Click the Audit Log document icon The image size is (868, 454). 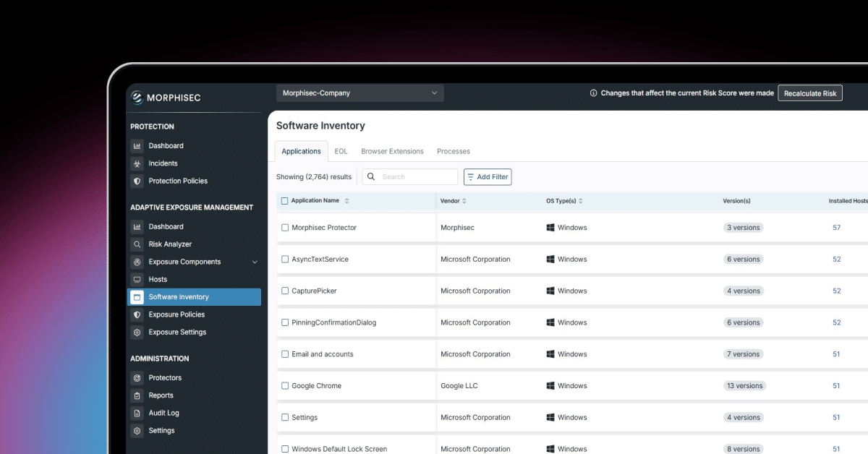point(137,413)
